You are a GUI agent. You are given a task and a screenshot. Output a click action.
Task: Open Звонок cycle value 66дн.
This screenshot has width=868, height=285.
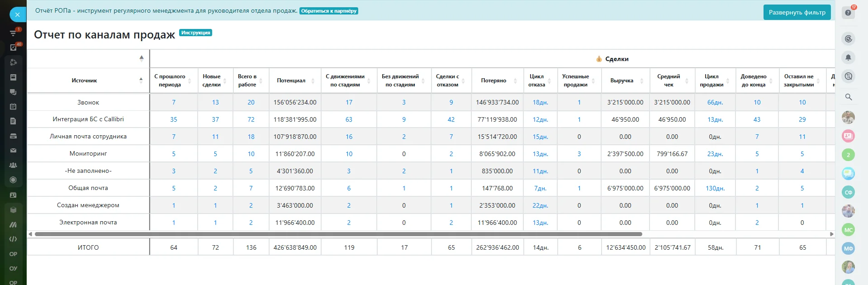[x=715, y=103]
